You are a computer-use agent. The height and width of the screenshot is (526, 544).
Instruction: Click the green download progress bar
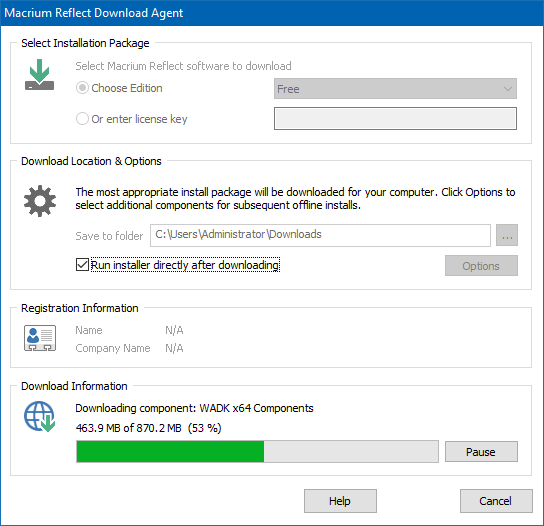[x=257, y=452]
